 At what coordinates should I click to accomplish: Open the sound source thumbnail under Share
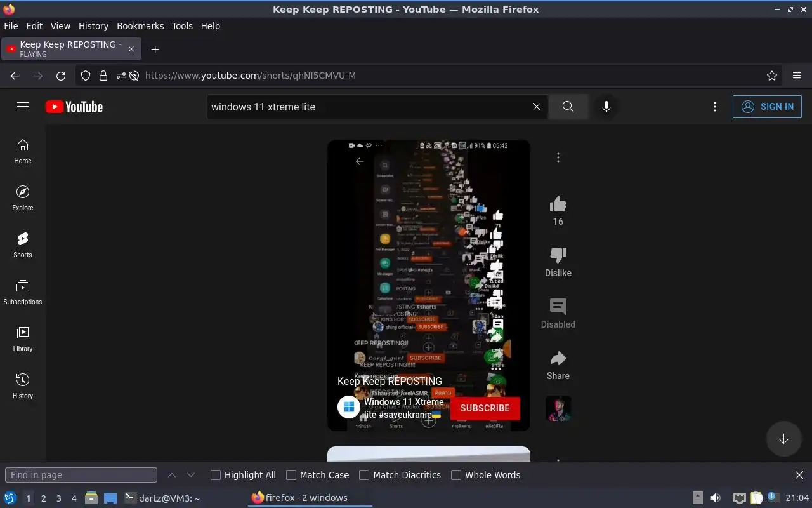(558, 409)
